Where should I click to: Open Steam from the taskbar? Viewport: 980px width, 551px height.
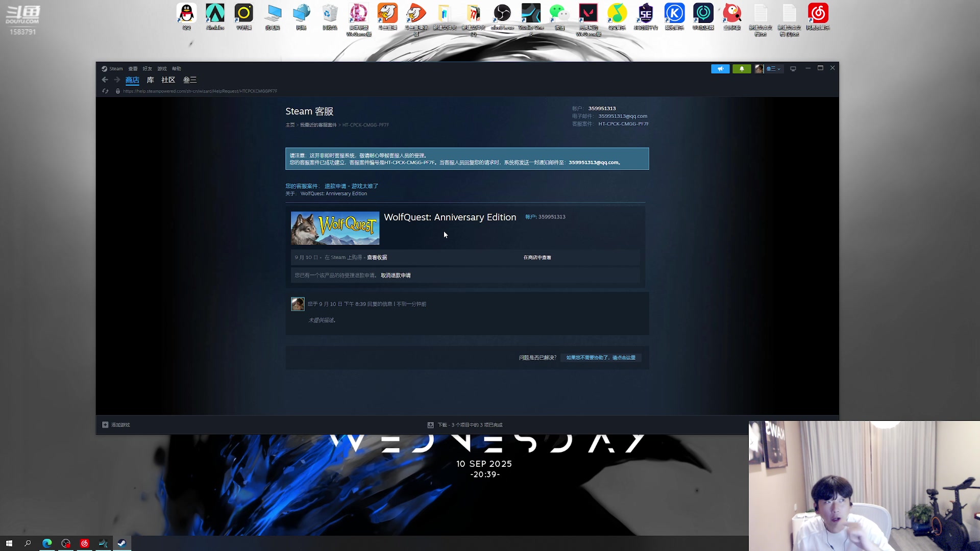(x=122, y=543)
